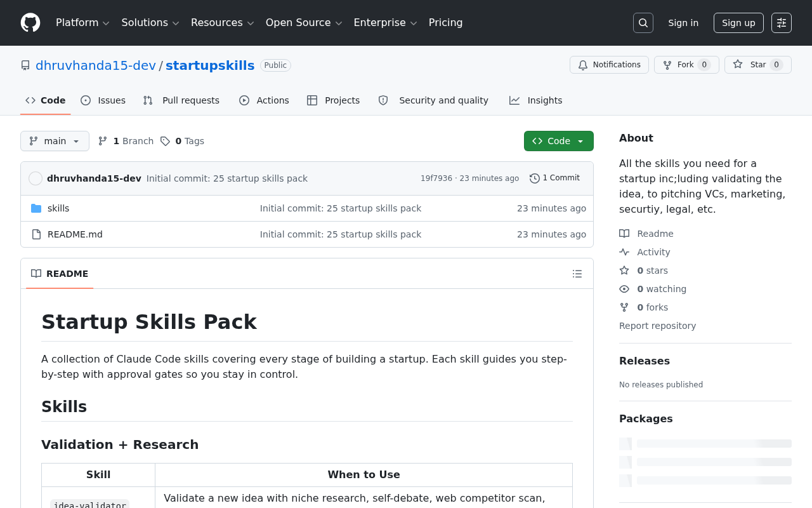Screen dimensions: 812x508
Task: Click the Startup Skills Pack heading
Action: (x=149, y=322)
